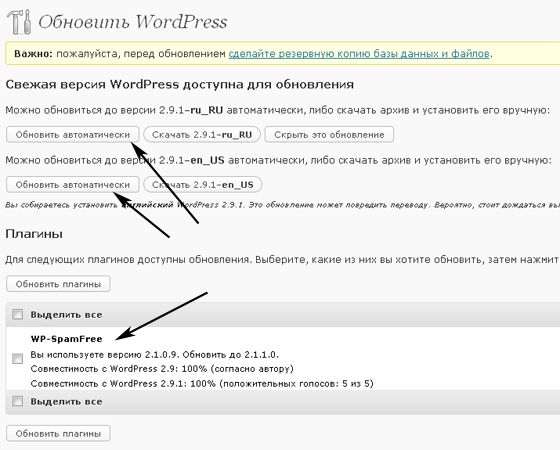The image size is (560, 450).
Task: Click the 'Обновить WordPress' page title
Action: pyautogui.click(x=133, y=22)
